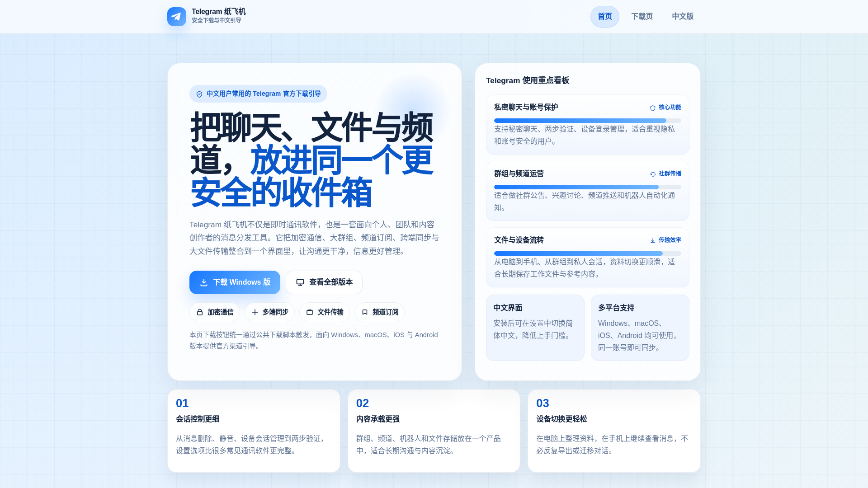The height and width of the screenshot is (488, 868).
Task: Click the 中文用户常用的 Telegram 官方下载引导 badge
Action: 258,94
